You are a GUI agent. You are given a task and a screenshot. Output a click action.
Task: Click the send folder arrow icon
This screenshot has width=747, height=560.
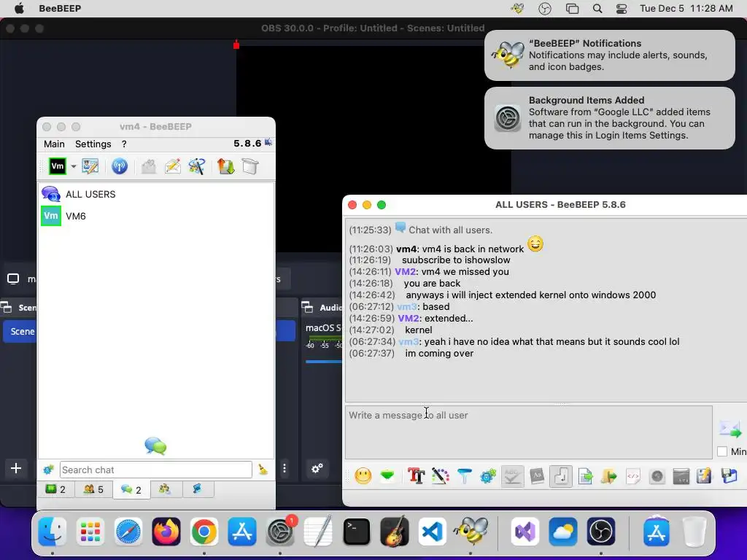point(609,476)
